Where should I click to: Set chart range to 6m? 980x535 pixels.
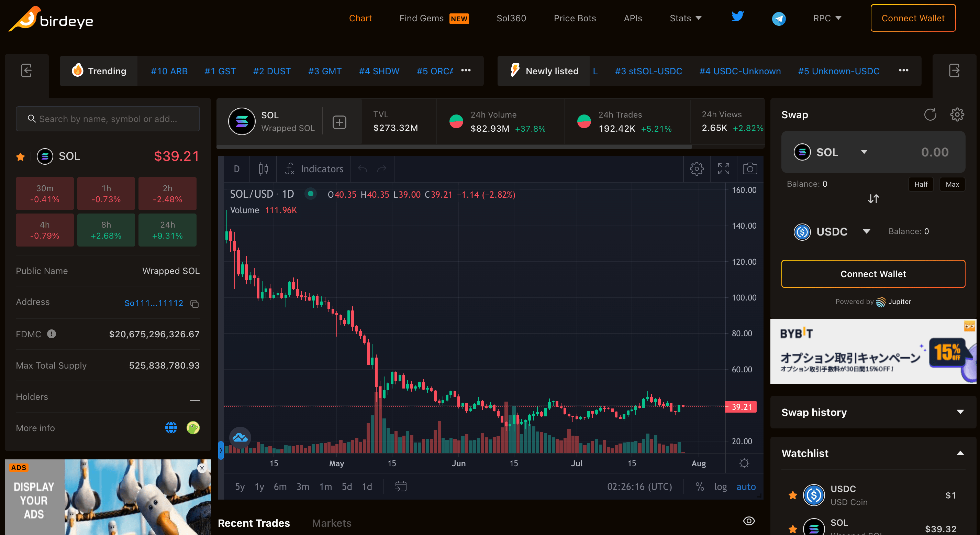pos(280,486)
